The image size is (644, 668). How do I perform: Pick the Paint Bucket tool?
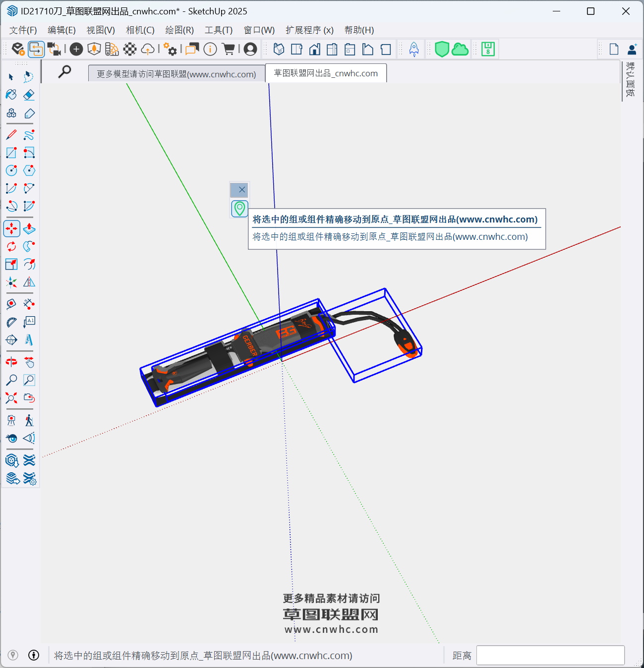click(x=11, y=95)
